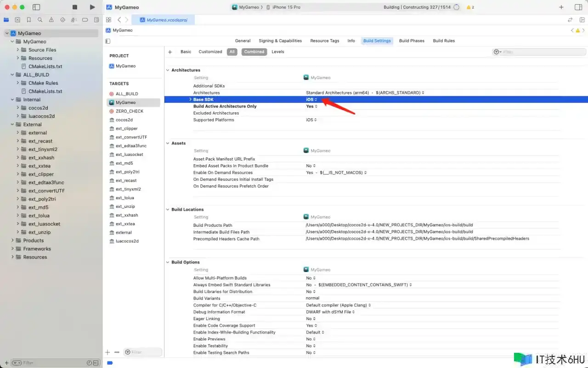Open the library with the plus icon
This screenshot has width=588, height=368.
[x=561, y=7]
